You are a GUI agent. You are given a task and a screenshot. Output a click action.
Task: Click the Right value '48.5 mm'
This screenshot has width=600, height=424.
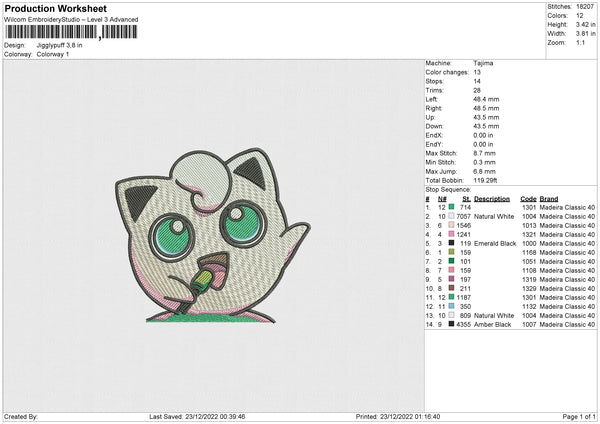(486, 108)
